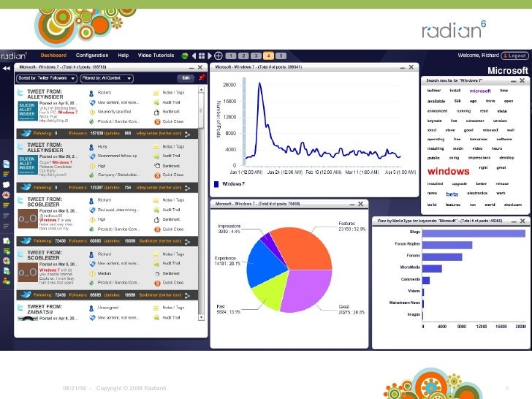Screen dimensions: 532x399
Task: Open the Dashboard menu
Action: pos(53,56)
